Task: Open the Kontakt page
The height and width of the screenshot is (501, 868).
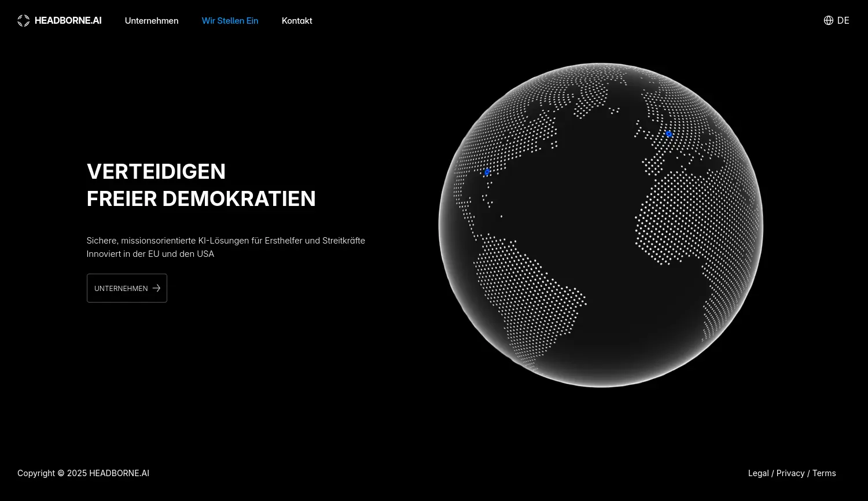Action: 297,21
